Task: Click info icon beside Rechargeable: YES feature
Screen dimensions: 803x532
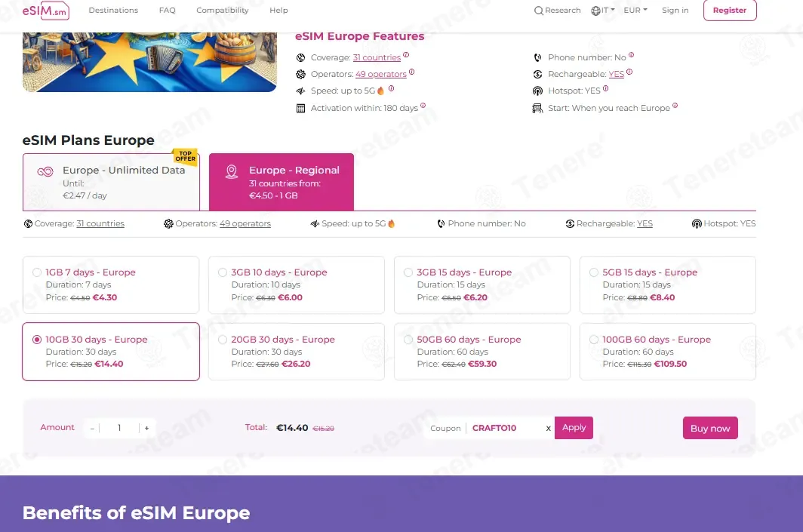Action: click(x=629, y=72)
